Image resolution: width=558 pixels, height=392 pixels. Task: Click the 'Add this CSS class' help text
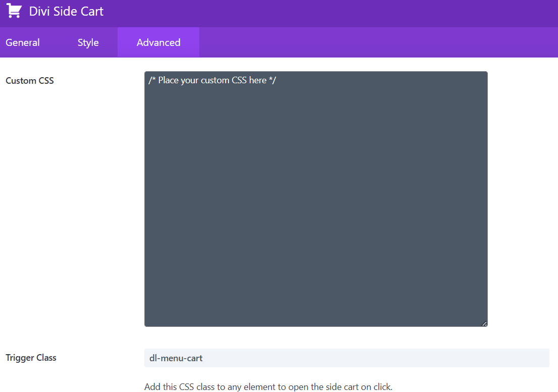click(268, 386)
